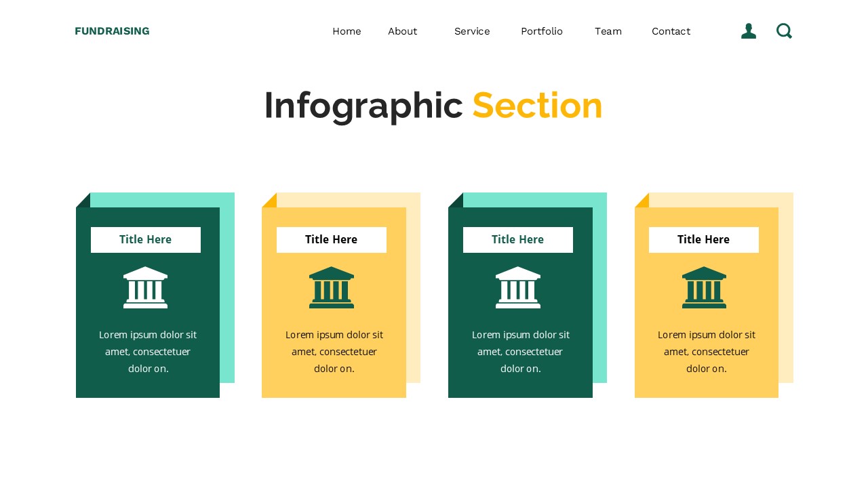Viewport: 868px width, 488px height.
Task: Click the Portfolio menu entry
Action: coord(542,31)
